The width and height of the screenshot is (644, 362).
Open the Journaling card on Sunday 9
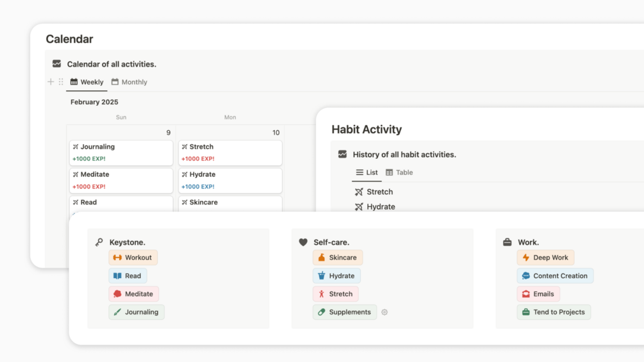121,152
